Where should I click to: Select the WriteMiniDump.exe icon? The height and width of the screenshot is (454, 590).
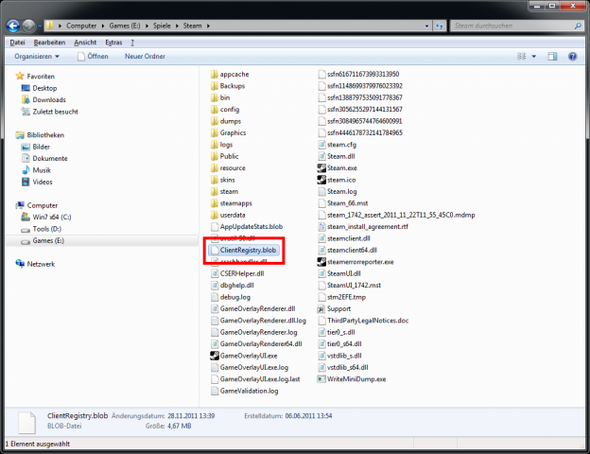pos(321,379)
